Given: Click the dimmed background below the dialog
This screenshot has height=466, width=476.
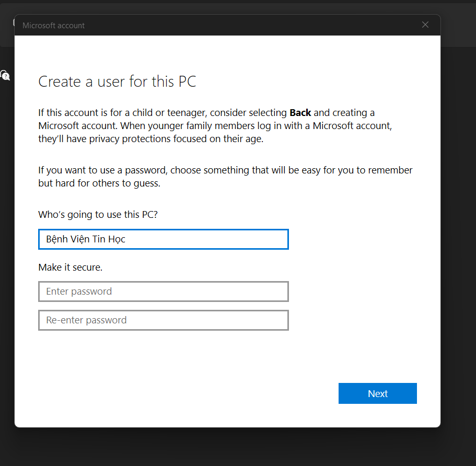Looking at the screenshot, I should tap(235, 447).
